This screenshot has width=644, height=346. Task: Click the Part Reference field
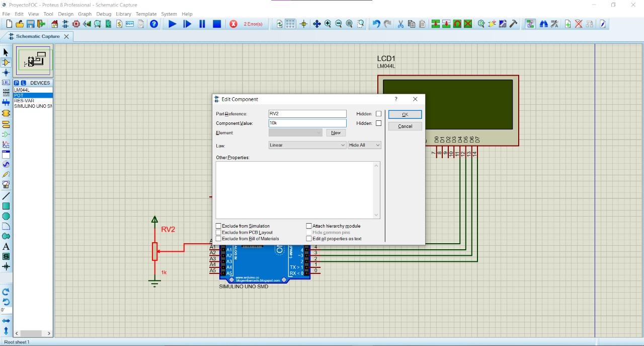tap(307, 114)
